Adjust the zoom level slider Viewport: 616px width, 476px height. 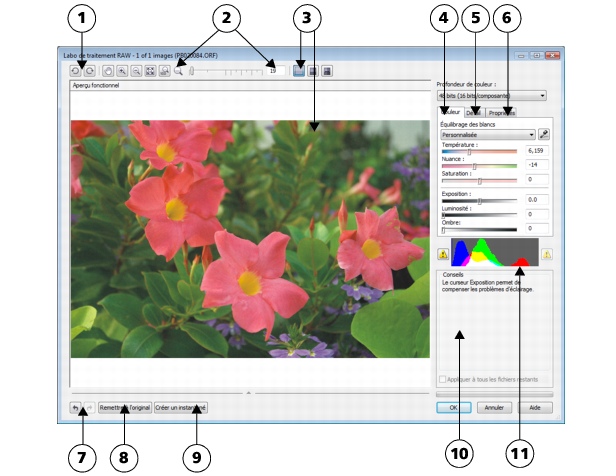(226, 71)
